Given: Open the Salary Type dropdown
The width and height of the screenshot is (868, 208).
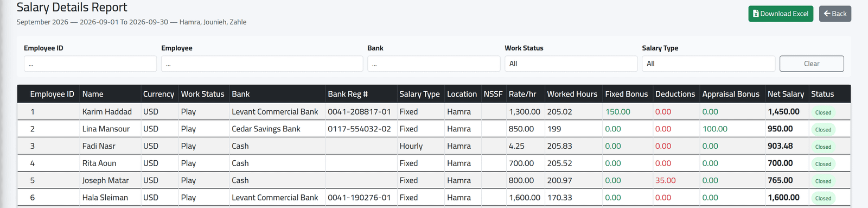Looking at the screenshot, I should [709, 64].
